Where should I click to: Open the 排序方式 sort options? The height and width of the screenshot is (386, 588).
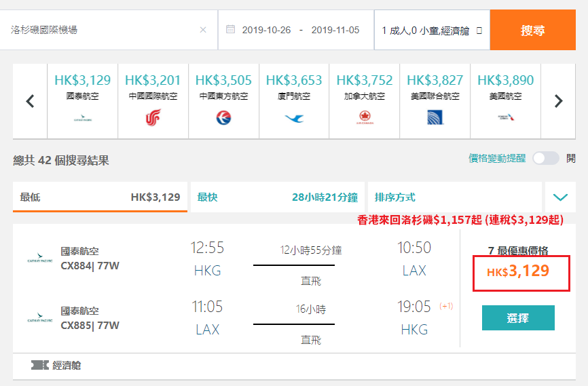455,197
